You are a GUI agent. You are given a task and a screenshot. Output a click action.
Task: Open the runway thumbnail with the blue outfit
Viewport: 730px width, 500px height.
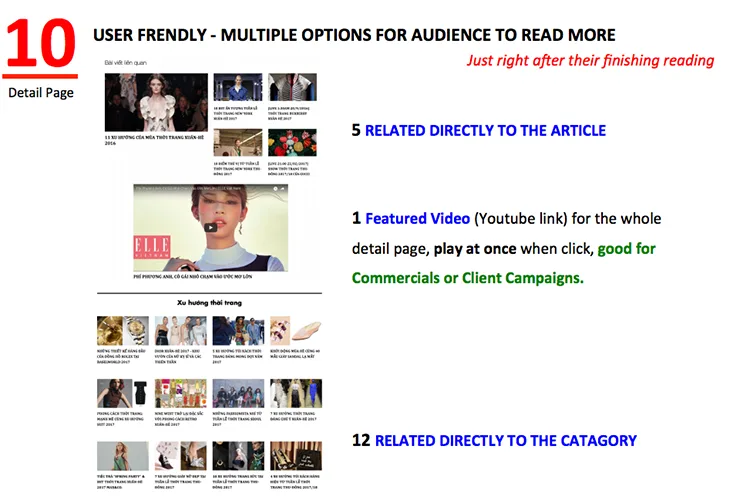296,393
